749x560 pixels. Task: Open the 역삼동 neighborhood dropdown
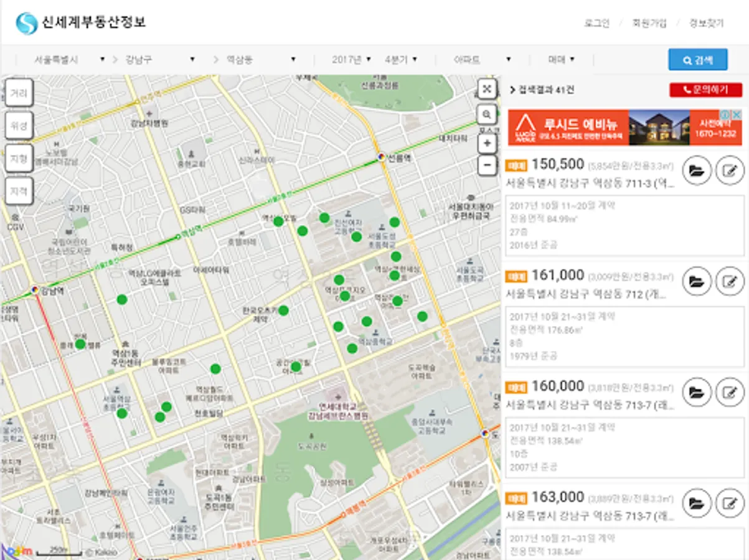(261, 60)
